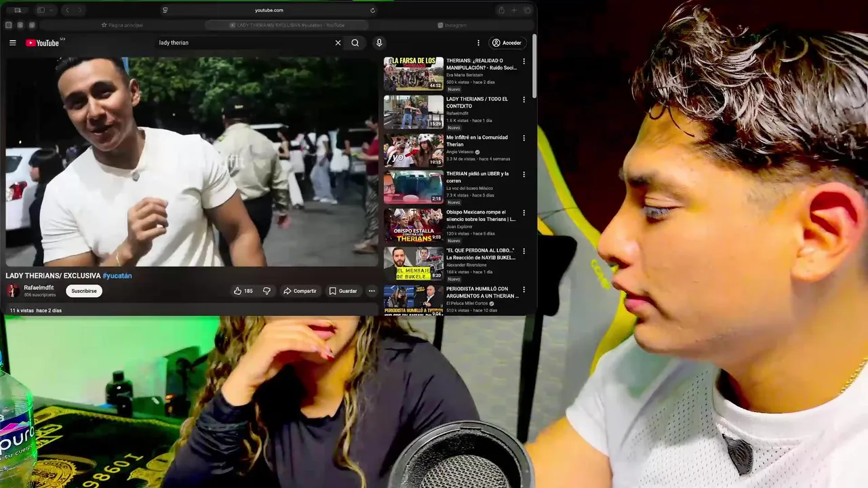868x488 pixels.
Task: Open the site settings icon in the address bar
Action: click(165, 10)
